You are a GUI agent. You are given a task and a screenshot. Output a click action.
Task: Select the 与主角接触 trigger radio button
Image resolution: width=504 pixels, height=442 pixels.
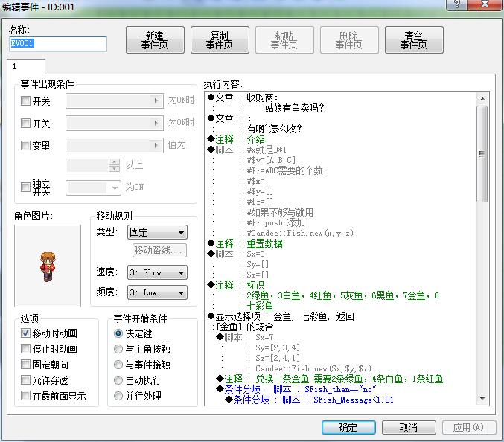pyautogui.click(x=118, y=349)
